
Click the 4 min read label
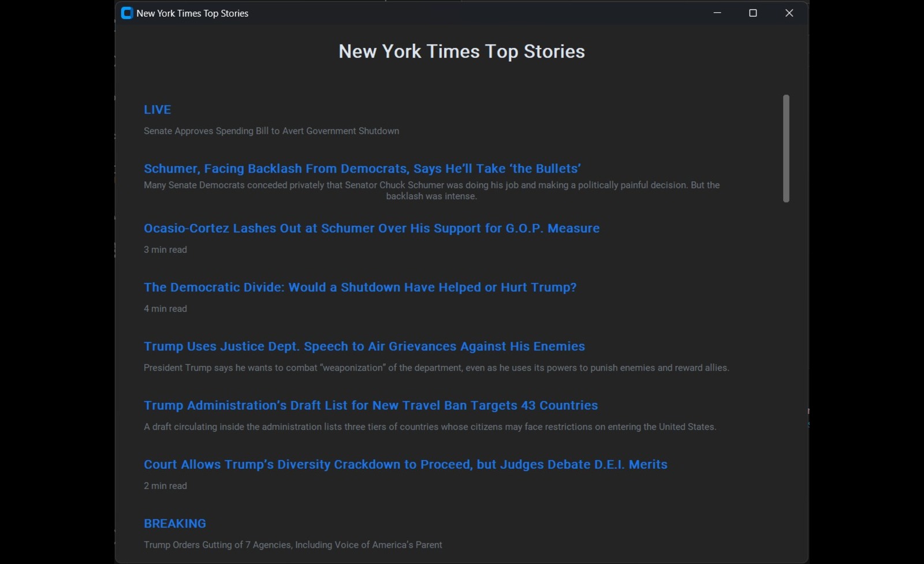(165, 309)
